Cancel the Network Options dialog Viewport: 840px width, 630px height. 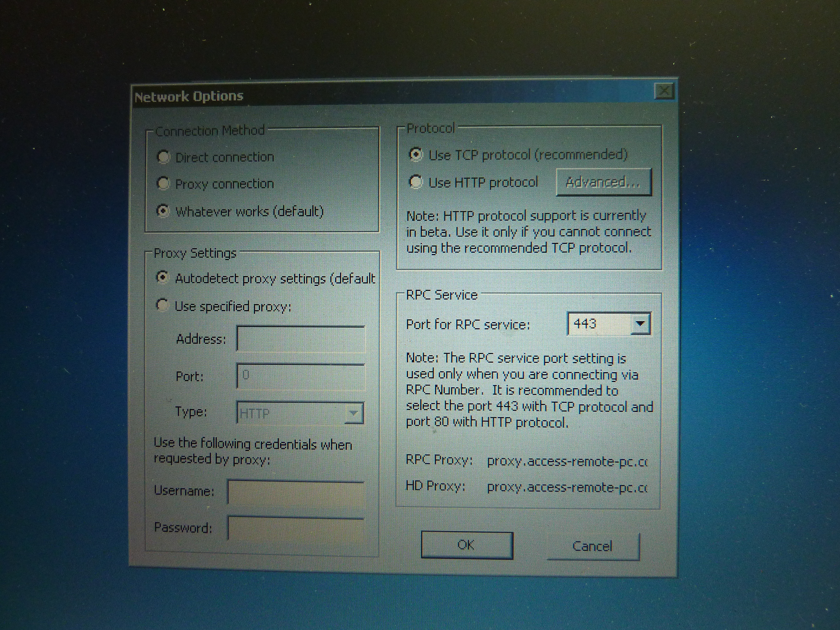(593, 546)
